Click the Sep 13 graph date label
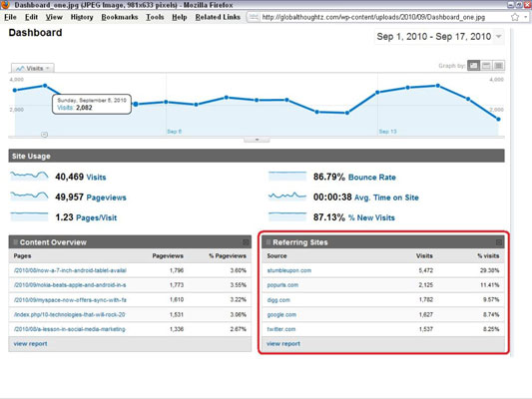 click(x=387, y=132)
